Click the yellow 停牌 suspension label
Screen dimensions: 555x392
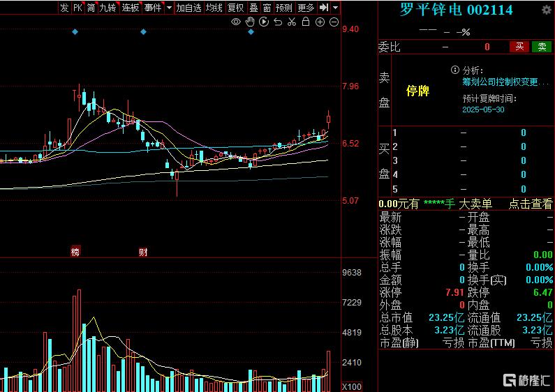417,91
